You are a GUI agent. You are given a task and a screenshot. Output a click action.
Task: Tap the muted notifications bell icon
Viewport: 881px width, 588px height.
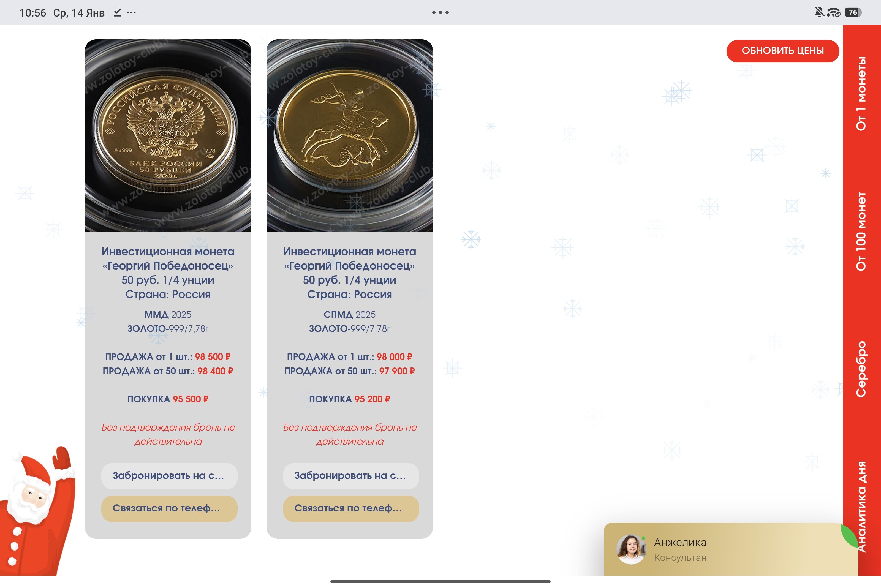(819, 12)
